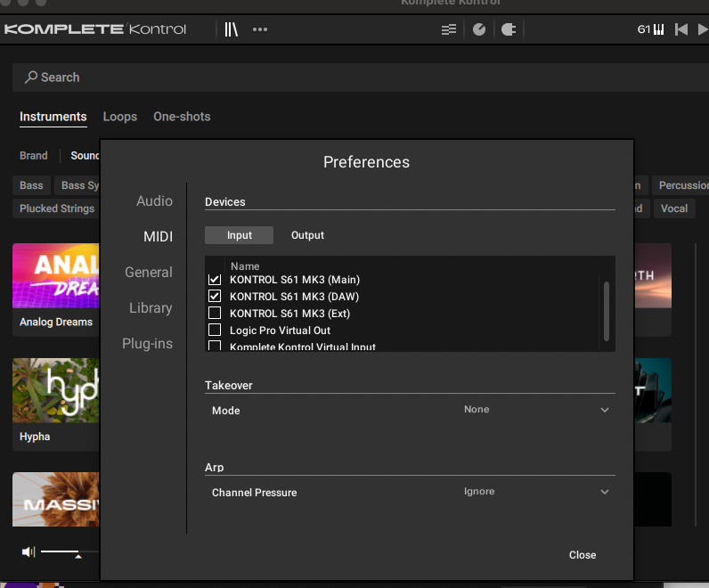Viewport: 709px width, 588px height.
Task: Uncheck KONTROL S61 MK3 (DAW) input
Action: 215,297
